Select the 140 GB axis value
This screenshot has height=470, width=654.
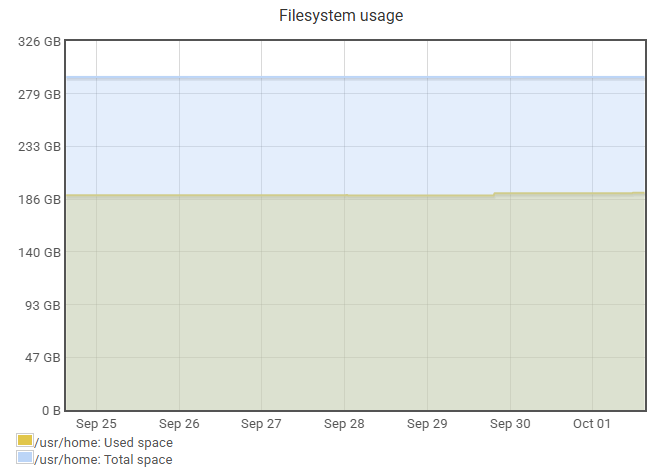pyautogui.click(x=40, y=253)
